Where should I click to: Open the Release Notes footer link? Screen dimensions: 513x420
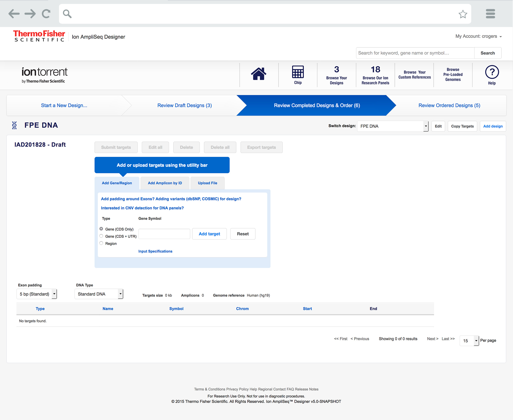(x=307, y=389)
